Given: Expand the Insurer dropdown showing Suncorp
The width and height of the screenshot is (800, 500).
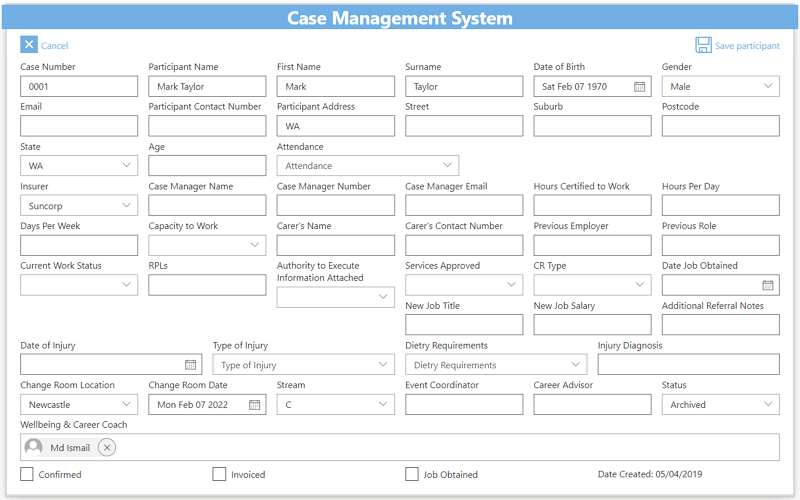Looking at the screenshot, I should point(79,206).
